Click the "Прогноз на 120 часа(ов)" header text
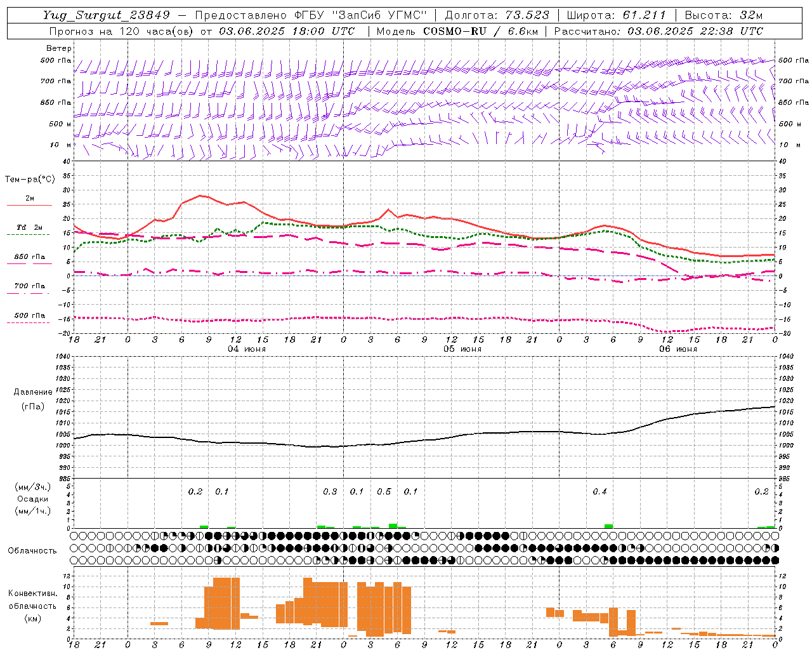 click(122, 31)
